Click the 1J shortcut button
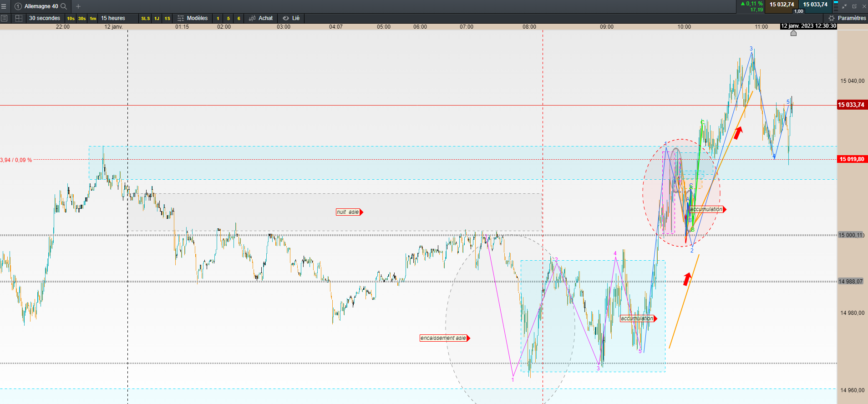 click(x=157, y=19)
